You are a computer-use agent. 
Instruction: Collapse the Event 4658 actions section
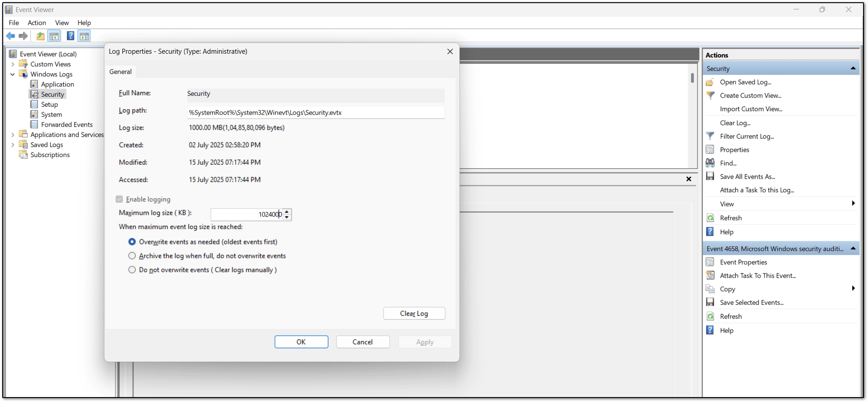(x=853, y=248)
